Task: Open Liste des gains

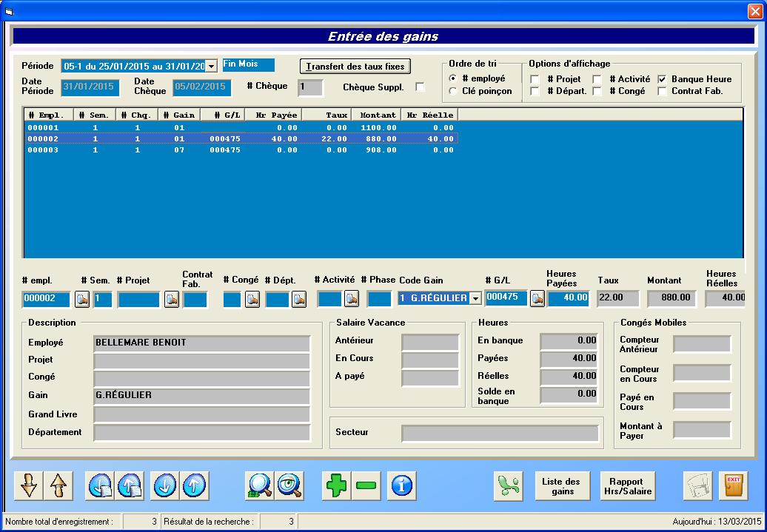Action: pos(563,486)
